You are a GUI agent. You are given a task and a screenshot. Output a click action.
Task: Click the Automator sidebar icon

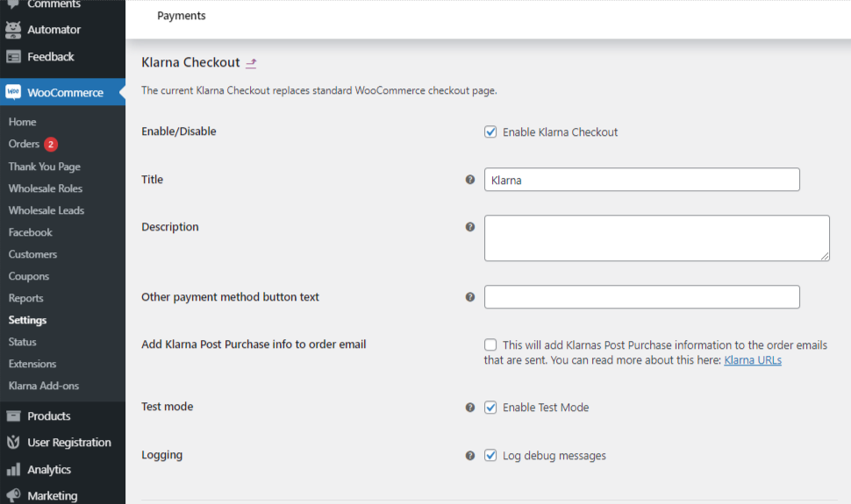(x=13, y=30)
